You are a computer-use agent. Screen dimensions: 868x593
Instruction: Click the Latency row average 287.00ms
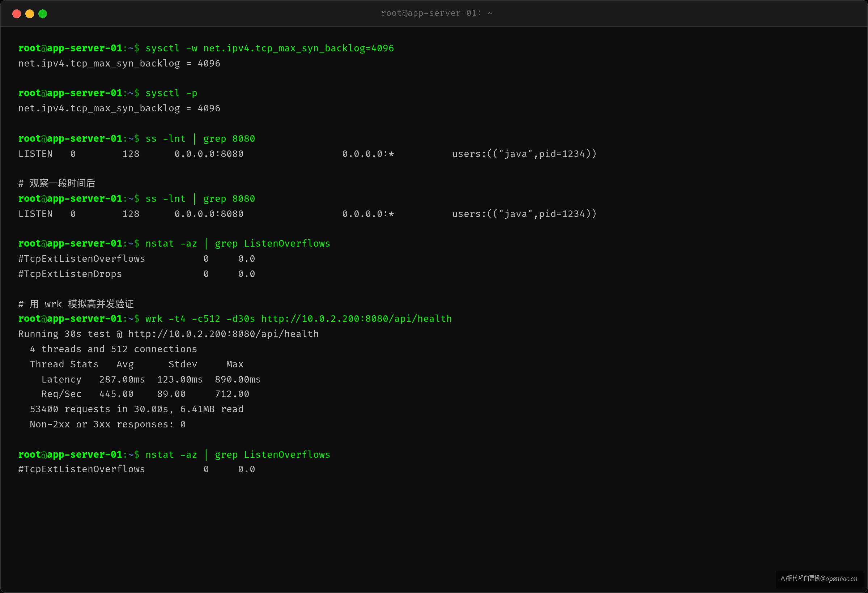tap(122, 379)
